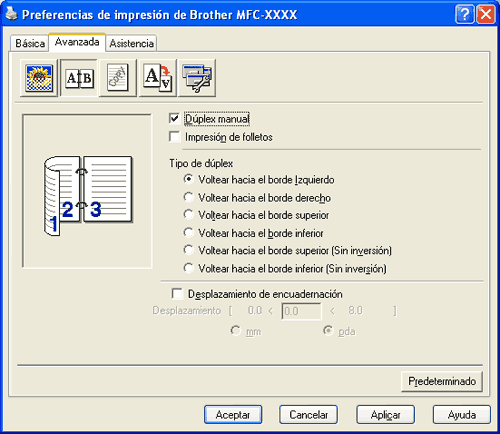
Task: Enable Impresión de folletos checkbox
Action: (x=174, y=137)
